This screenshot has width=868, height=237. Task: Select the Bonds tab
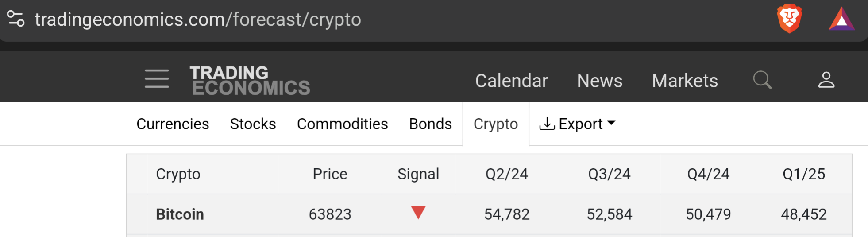pyautogui.click(x=430, y=124)
